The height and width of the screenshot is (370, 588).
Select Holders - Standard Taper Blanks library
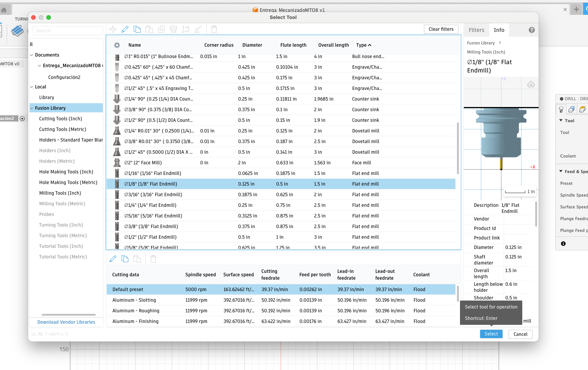pos(71,140)
